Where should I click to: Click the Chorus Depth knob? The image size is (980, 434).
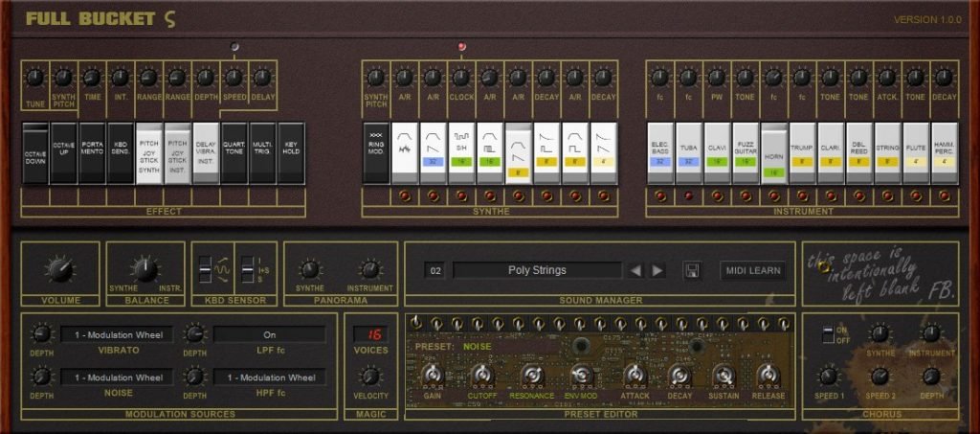point(931,376)
